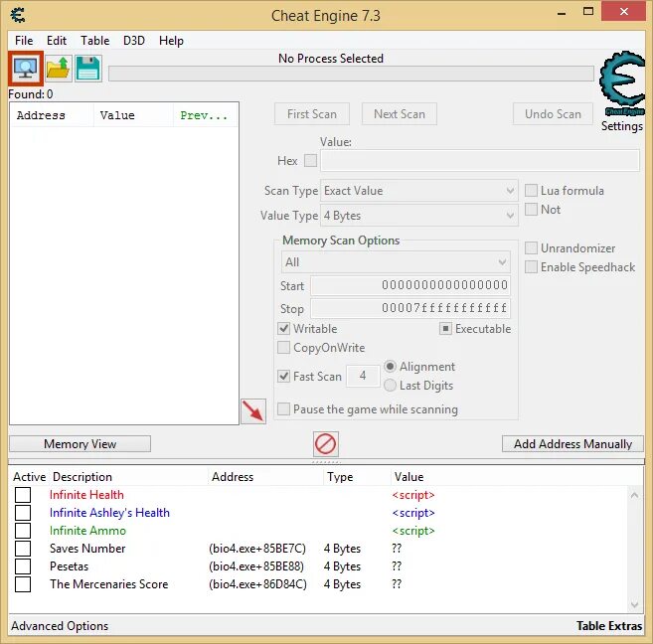Click the Value column header in results
Viewport: 653px width, 644px height.
pos(133,115)
